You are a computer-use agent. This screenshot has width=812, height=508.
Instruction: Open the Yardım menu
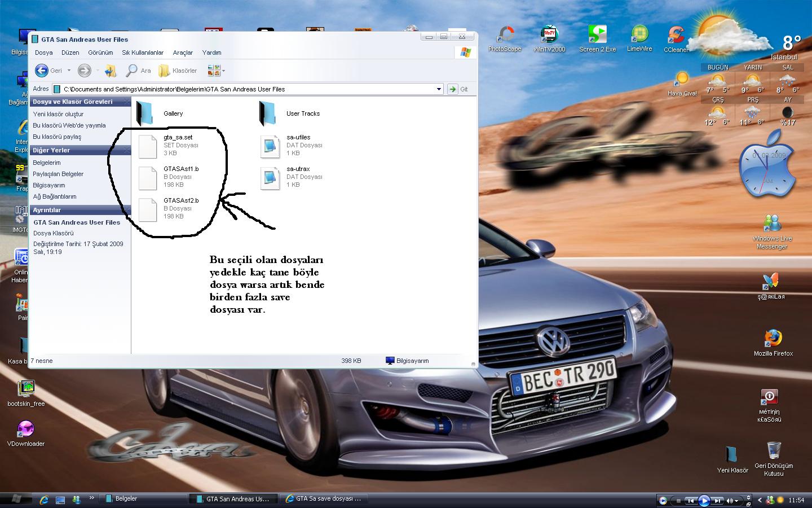click(x=211, y=52)
